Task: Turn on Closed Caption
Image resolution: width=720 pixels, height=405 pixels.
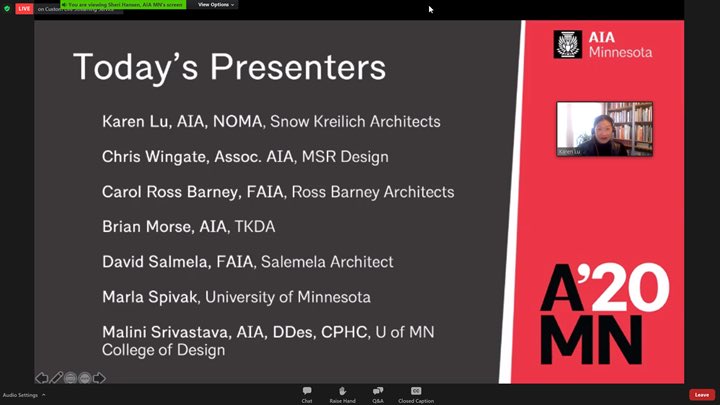Action: tap(416, 394)
